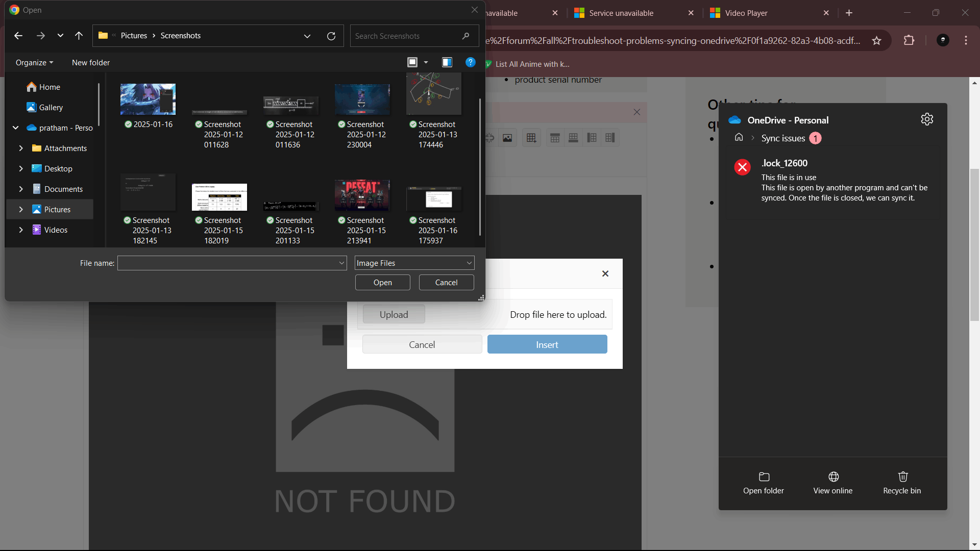Viewport: 980px width, 551px height.
Task: Open the Organize menu
Action: pos(34,62)
